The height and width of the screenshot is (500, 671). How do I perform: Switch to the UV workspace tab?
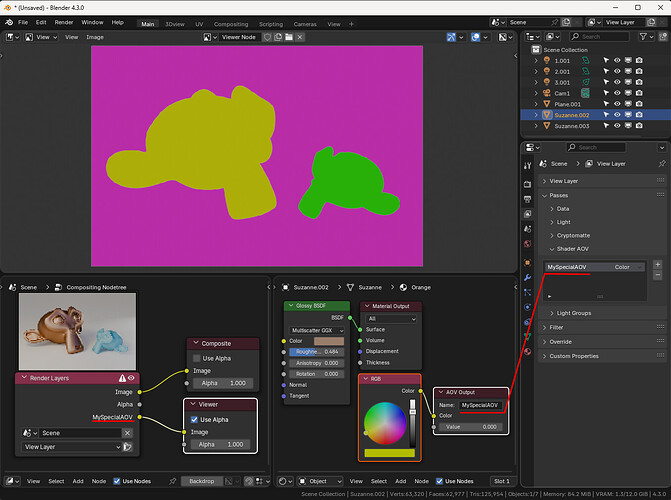[x=199, y=24]
